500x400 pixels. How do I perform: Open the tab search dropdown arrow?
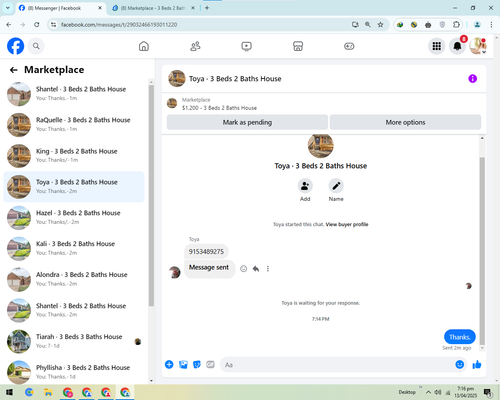7,8
